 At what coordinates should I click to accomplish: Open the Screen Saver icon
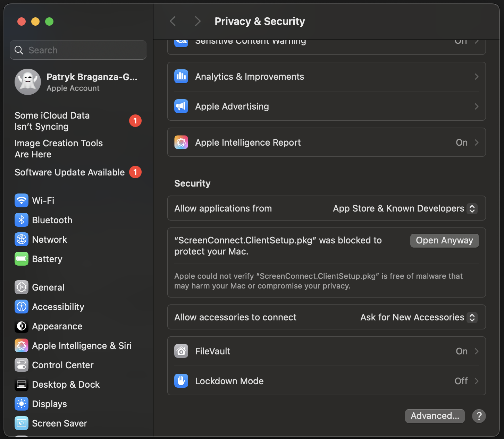(22, 423)
